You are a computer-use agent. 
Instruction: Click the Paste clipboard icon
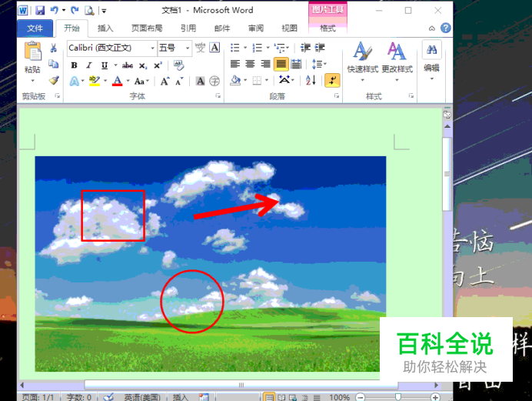tap(32, 51)
